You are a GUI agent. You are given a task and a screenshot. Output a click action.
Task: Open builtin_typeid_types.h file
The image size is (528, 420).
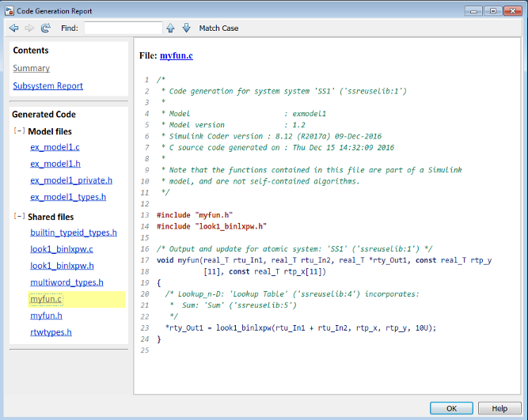tap(74, 233)
